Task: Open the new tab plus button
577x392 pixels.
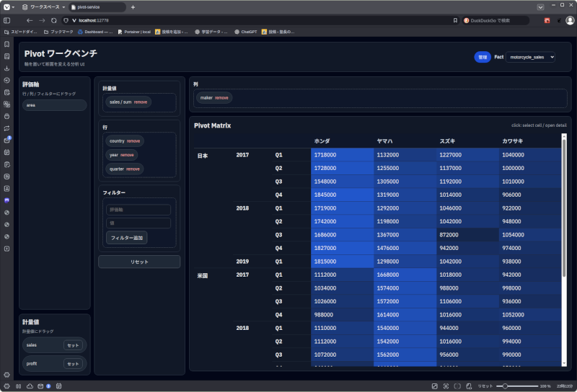Action: 133,6
